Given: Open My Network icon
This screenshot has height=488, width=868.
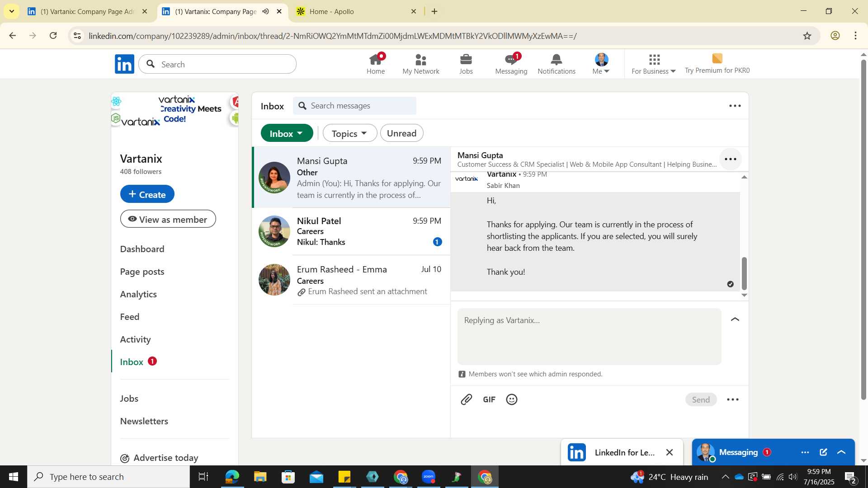Looking at the screenshot, I should point(421,64).
